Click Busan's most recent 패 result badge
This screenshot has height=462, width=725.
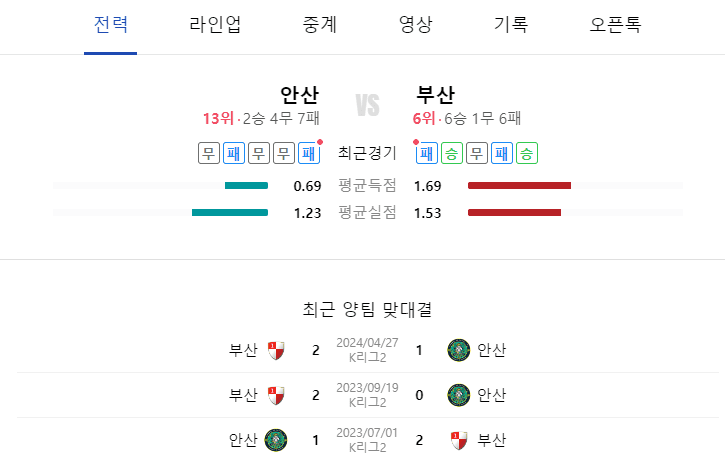[x=426, y=153]
